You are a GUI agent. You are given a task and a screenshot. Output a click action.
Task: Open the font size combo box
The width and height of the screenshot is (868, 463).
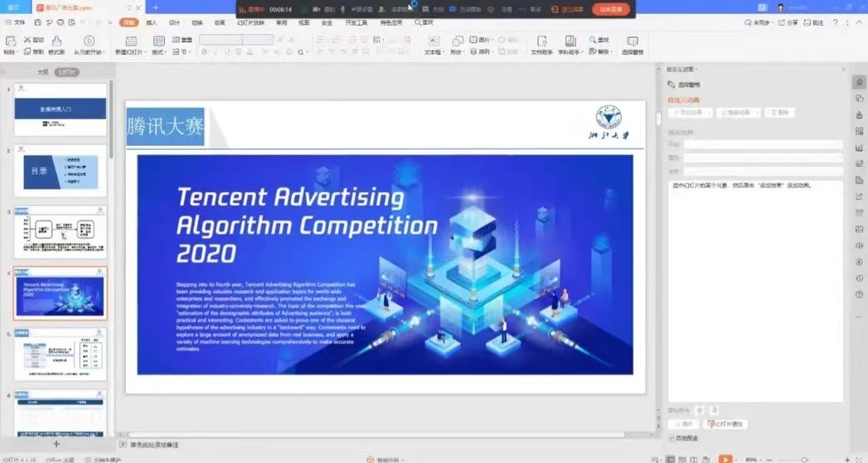pos(258,40)
